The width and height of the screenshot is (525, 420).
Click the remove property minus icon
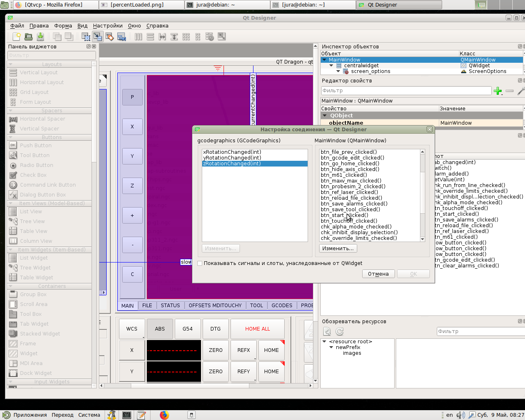click(x=510, y=91)
